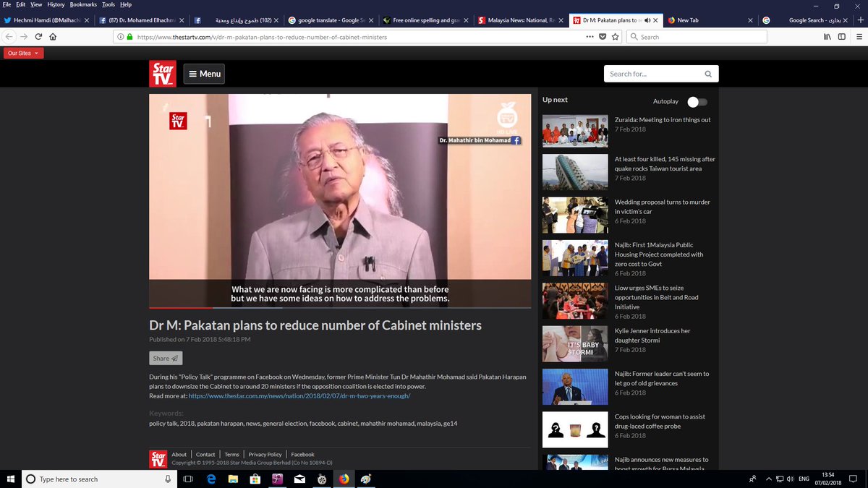The width and height of the screenshot is (868, 488).
Task: Open the View menu
Action: [x=36, y=4]
